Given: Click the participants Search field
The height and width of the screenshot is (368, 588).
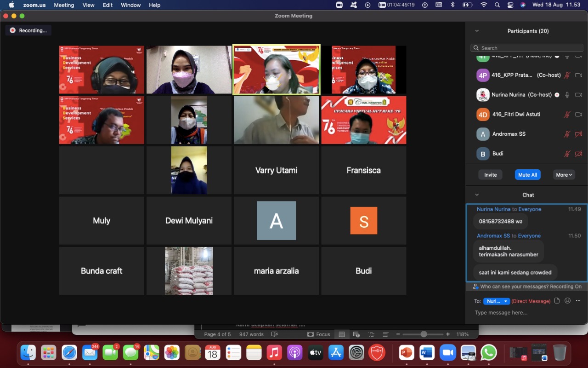Looking at the screenshot, I should coord(527,48).
